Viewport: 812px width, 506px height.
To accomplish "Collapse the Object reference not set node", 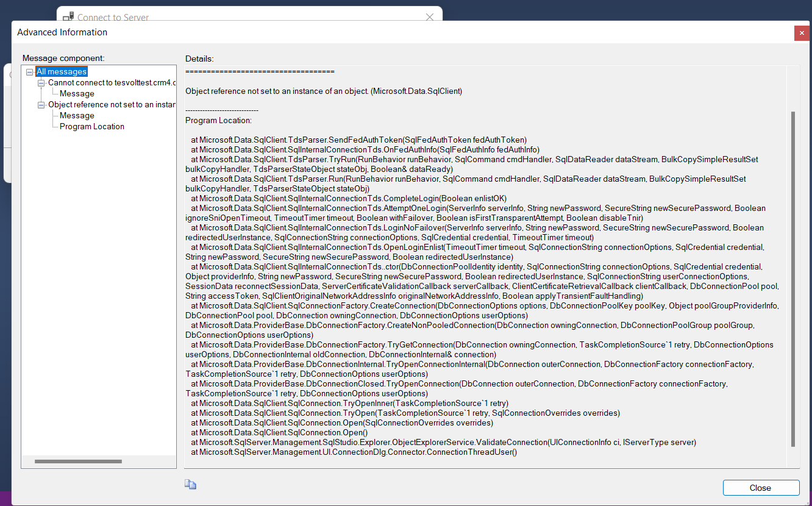I will point(41,105).
